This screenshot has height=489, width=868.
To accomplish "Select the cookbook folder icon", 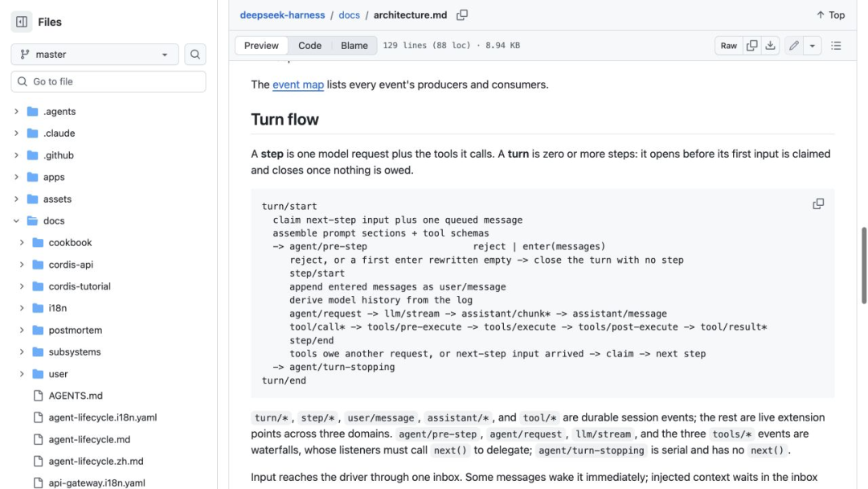I will pyautogui.click(x=39, y=243).
